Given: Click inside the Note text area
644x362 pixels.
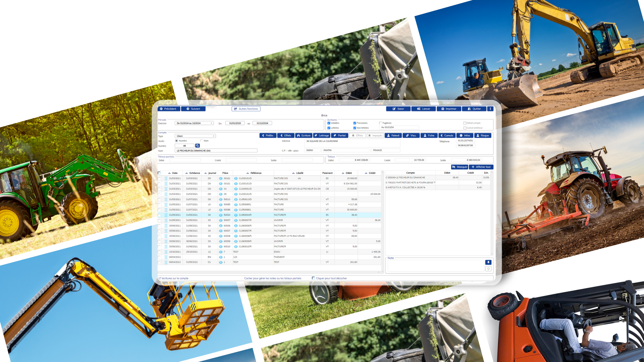Looking at the screenshot, I should coord(436,266).
